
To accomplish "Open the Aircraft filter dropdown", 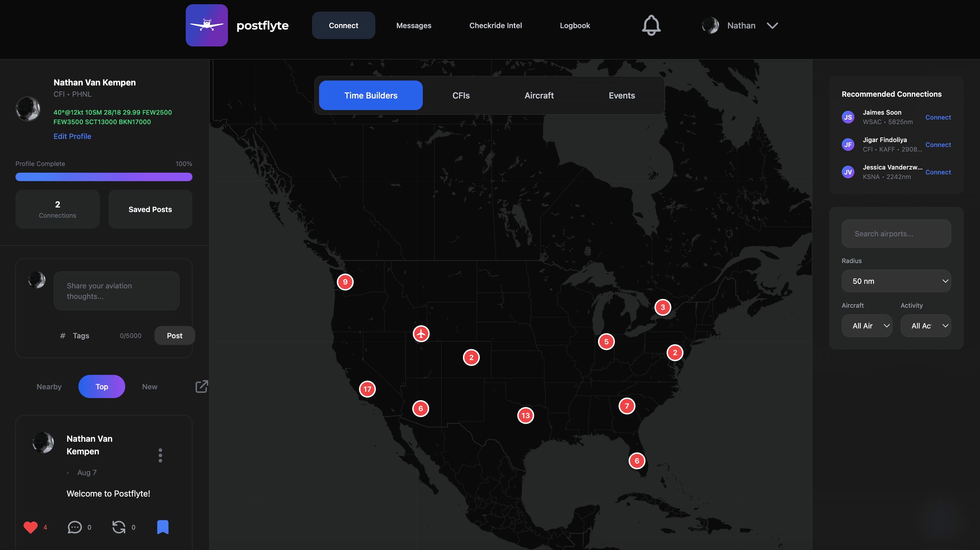I will [x=867, y=326].
